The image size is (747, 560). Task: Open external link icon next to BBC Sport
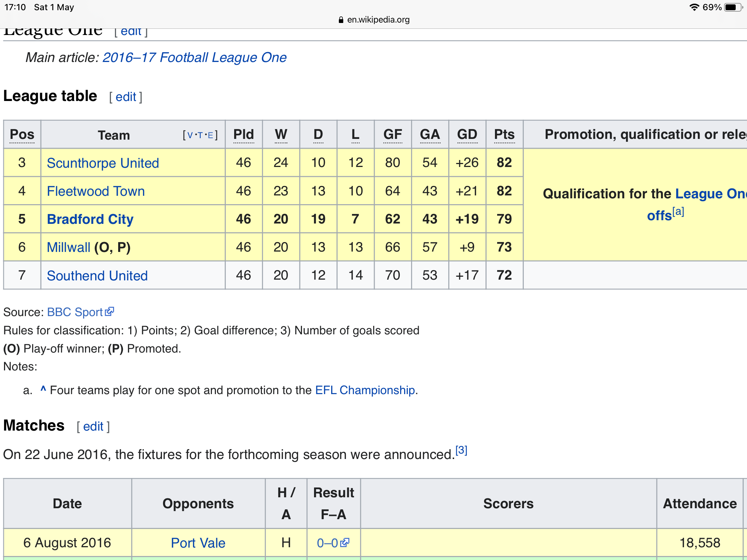click(109, 312)
